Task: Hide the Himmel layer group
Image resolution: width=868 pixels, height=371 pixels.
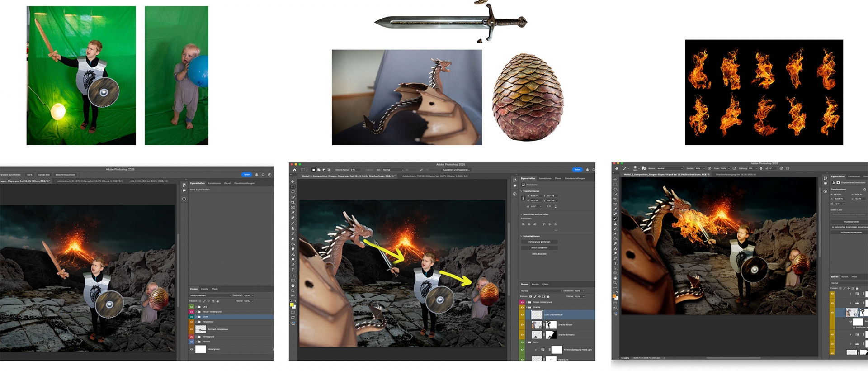Action: tap(191, 342)
